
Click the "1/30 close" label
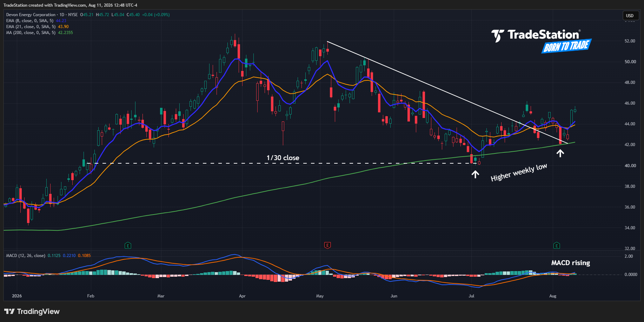283,158
